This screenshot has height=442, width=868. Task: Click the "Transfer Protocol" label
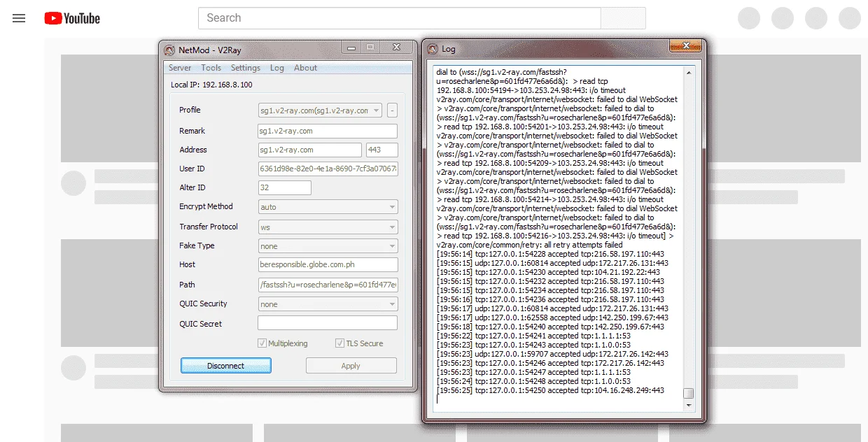(209, 227)
